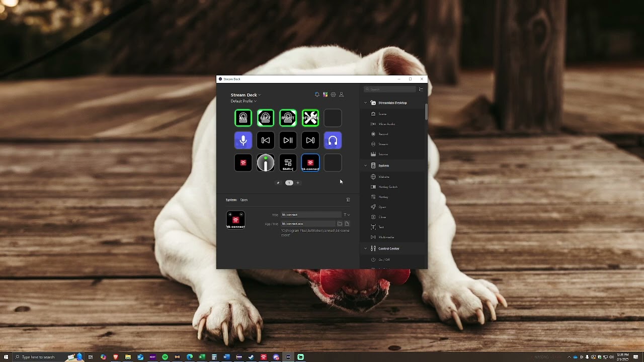Screen dimensions: 644x362
Task: Open key icon dropdown on preview image
Action: (241, 214)
